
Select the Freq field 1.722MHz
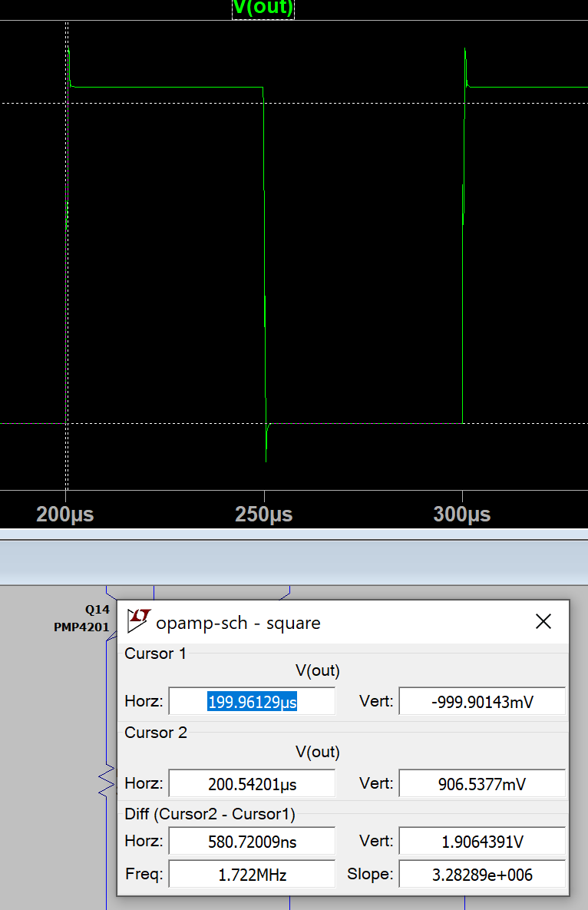(x=253, y=874)
